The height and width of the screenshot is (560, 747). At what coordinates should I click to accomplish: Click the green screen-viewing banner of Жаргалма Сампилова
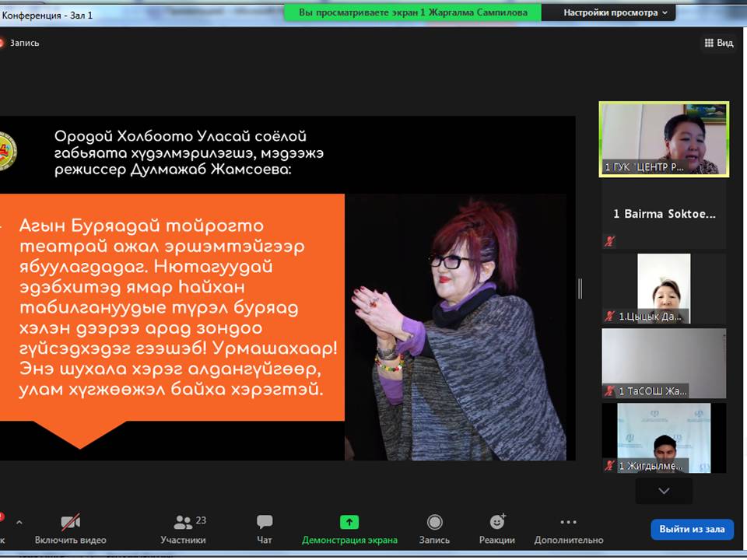412,13
